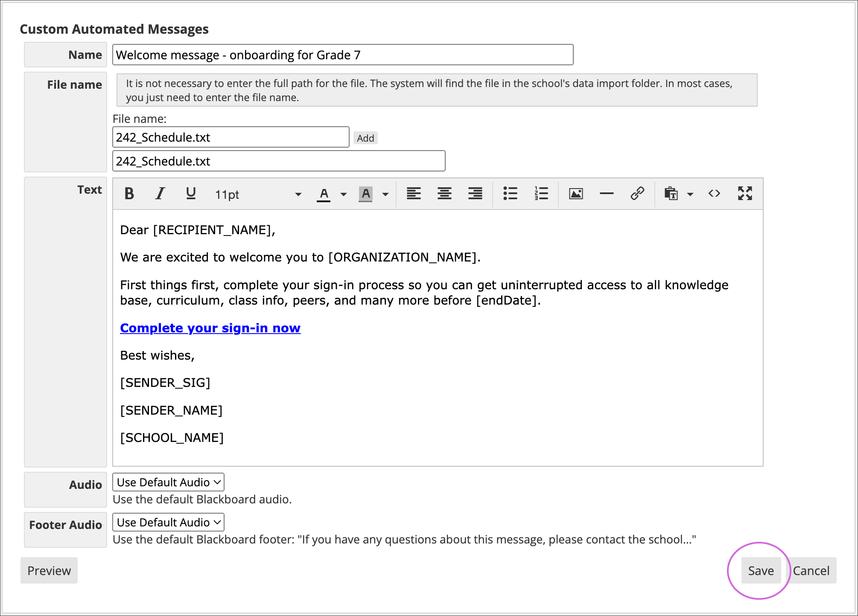The height and width of the screenshot is (616, 858).
Task: Click the Preview button
Action: click(49, 570)
